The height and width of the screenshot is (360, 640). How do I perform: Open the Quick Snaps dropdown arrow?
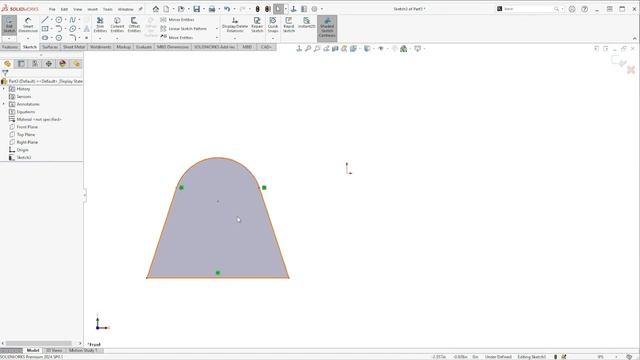[x=273, y=38]
